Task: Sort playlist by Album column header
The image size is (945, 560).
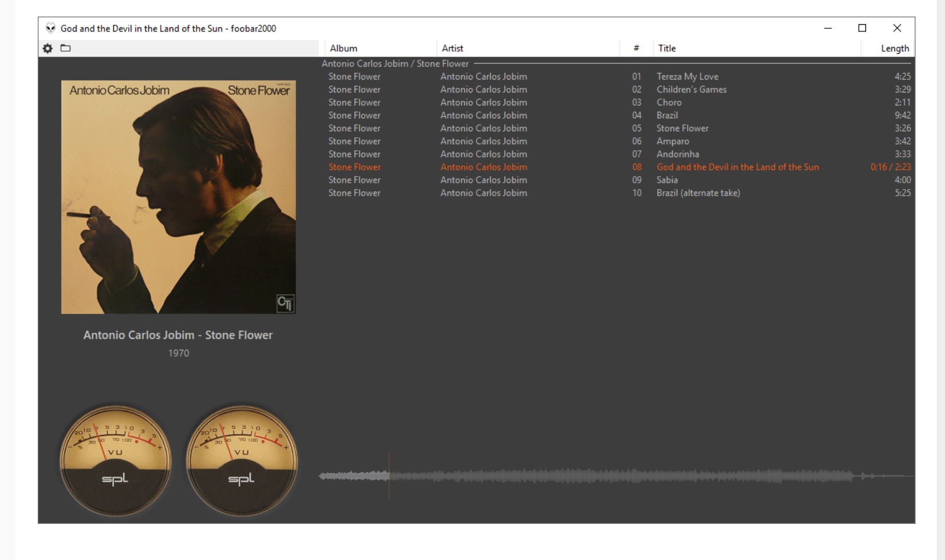Action: click(x=380, y=48)
